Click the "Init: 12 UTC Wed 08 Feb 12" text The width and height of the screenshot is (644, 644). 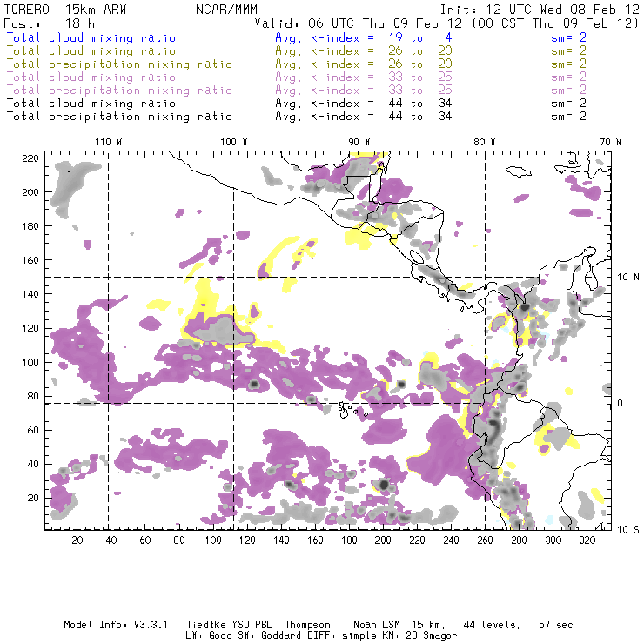[x=540, y=10]
